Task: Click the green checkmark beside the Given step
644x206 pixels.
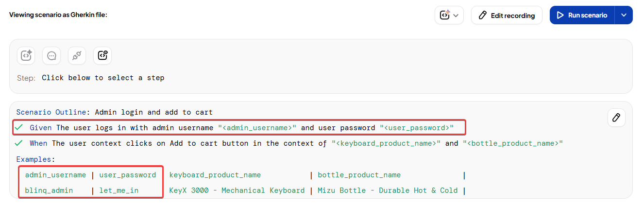Action: click(x=19, y=128)
